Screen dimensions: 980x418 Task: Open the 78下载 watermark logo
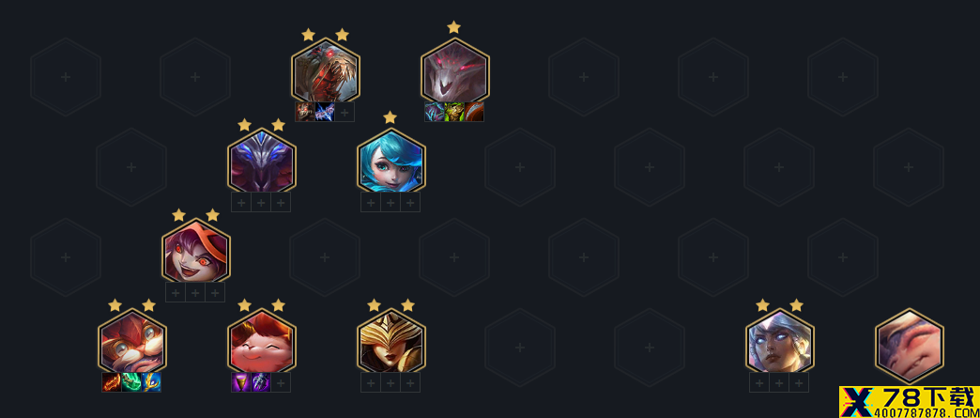910,402
